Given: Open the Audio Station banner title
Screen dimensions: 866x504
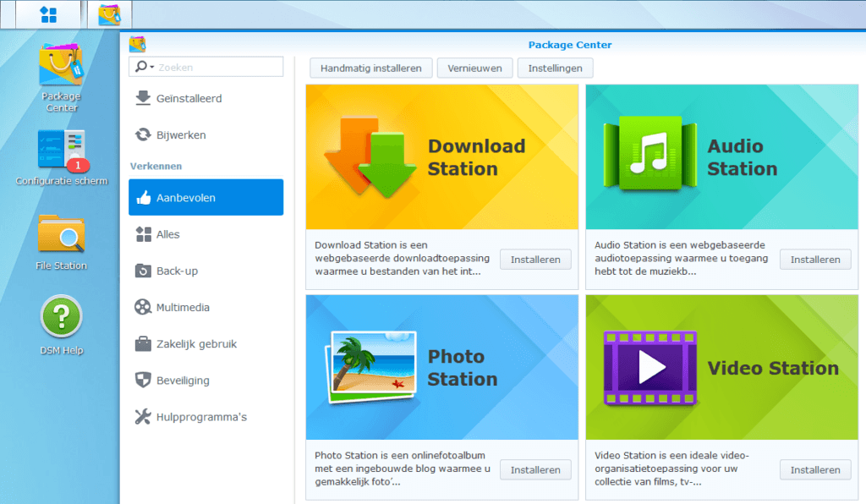Looking at the screenshot, I should pyautogui.click(x=743, y=157).
